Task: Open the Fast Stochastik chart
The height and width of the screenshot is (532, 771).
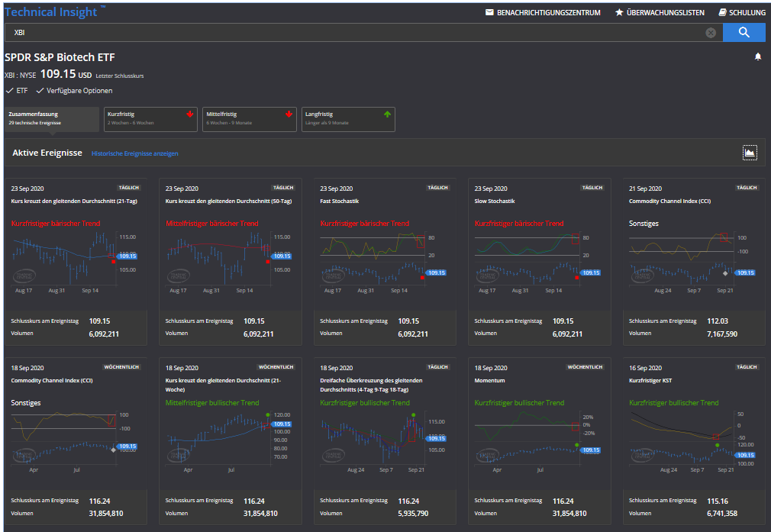Action: click(385, 262)
